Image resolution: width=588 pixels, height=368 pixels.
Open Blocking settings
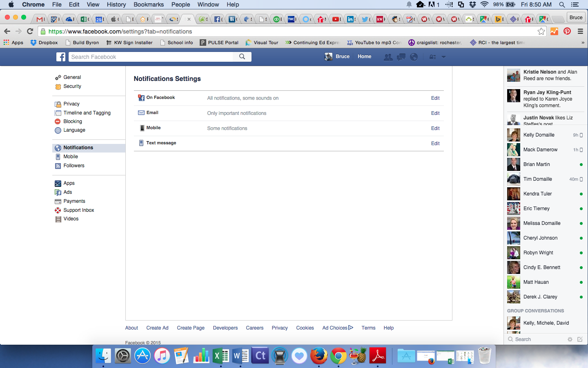(72, 121)
